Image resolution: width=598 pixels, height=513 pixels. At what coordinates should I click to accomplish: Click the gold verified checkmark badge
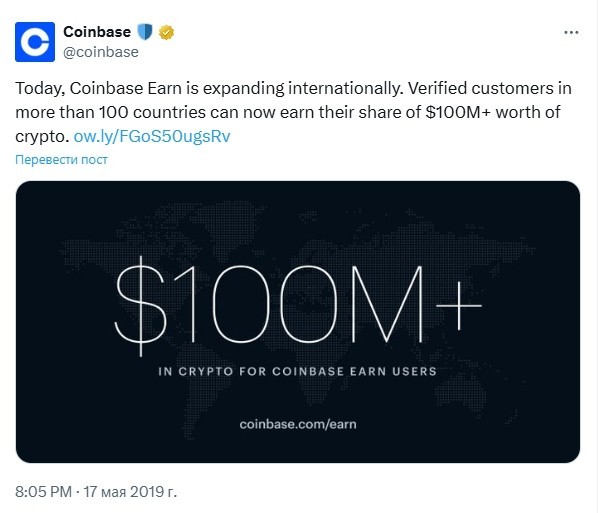click(x=166, y=32)
